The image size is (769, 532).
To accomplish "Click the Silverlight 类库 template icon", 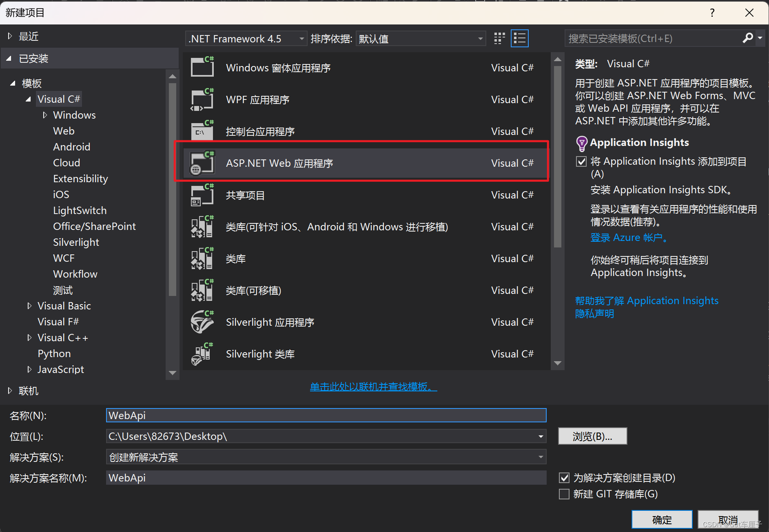I will [x=202, y=354].
